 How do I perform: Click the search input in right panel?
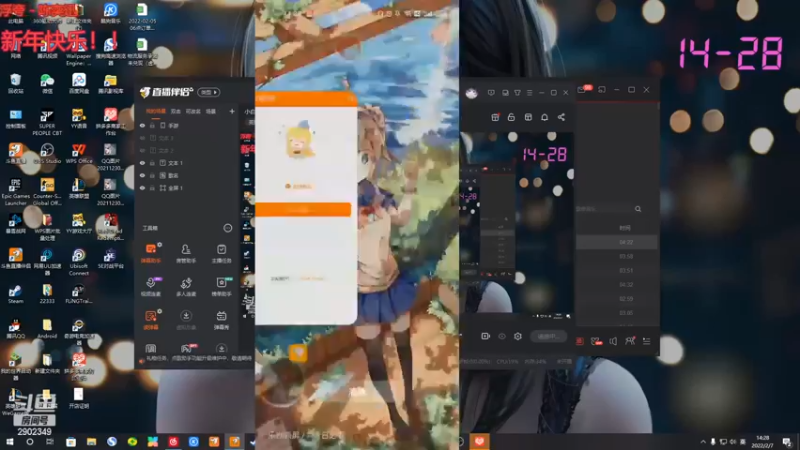(604, 209)
